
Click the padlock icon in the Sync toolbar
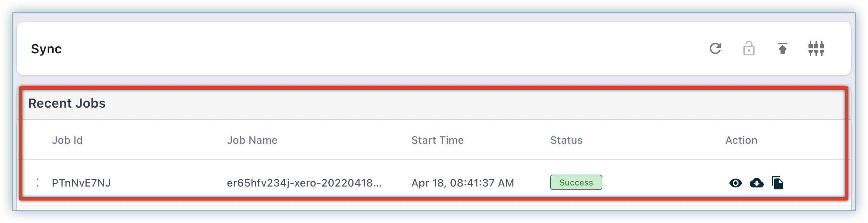[x=749, y=49]
